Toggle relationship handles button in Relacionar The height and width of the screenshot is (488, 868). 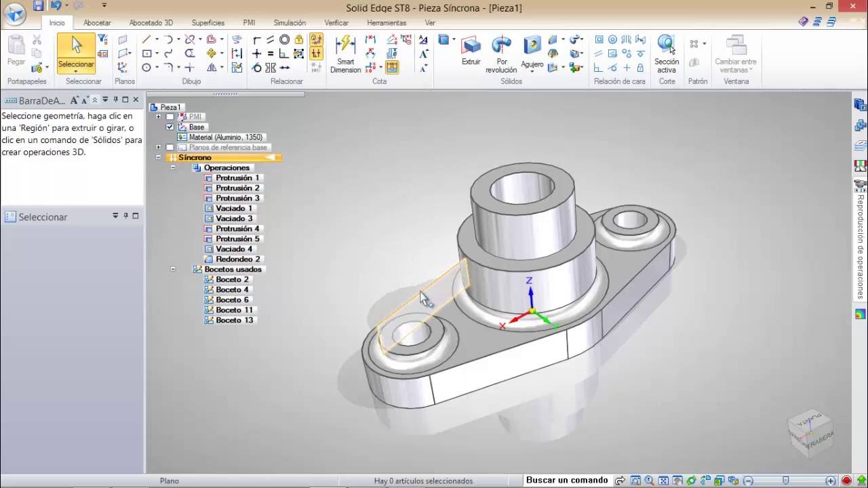click(x=316, y=54)
